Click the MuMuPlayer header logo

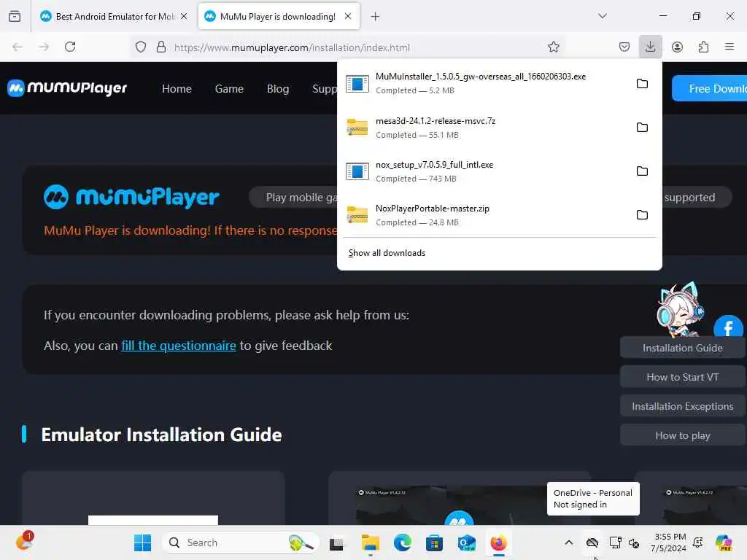coord(67,88)
